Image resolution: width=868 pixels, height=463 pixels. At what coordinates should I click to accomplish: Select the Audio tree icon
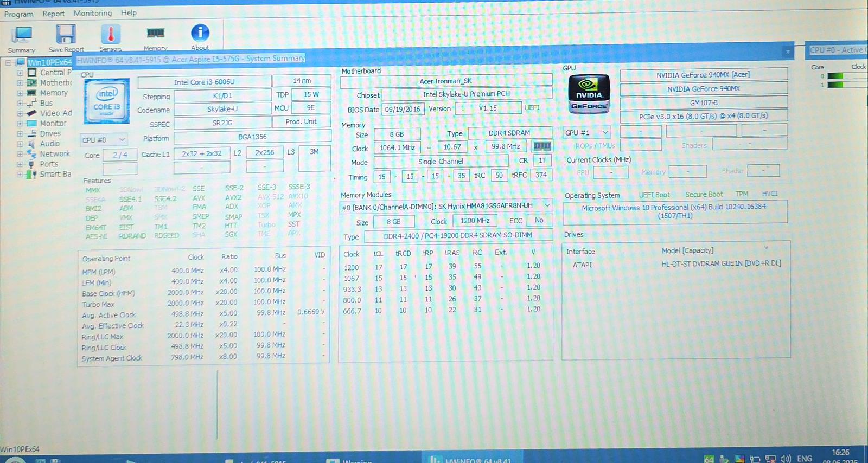pos(32,144)
